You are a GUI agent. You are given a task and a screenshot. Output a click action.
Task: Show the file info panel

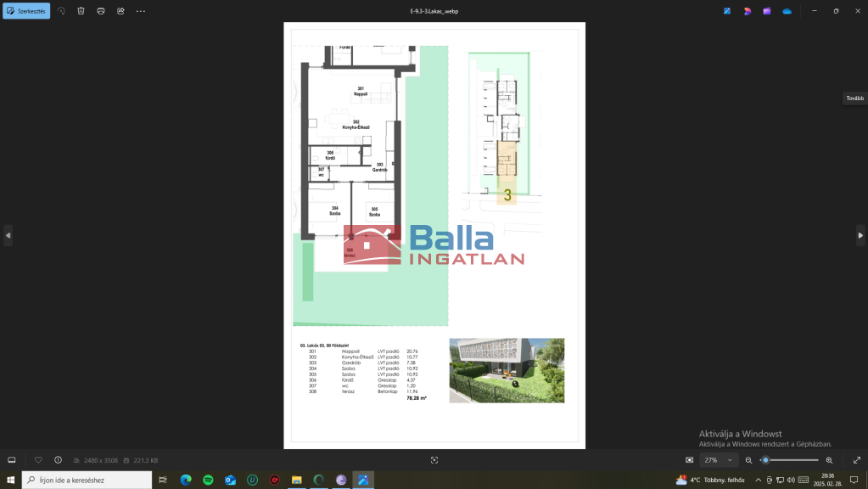click(x=58, y=460)
